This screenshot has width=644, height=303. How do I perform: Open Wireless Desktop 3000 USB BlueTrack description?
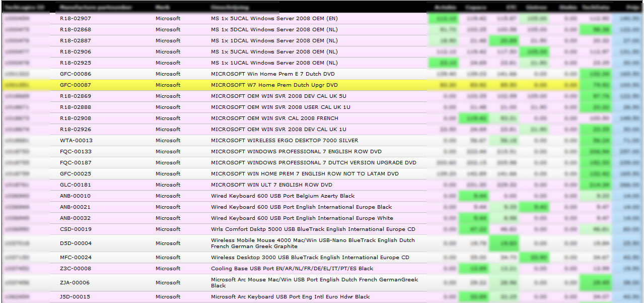[310, 258]
